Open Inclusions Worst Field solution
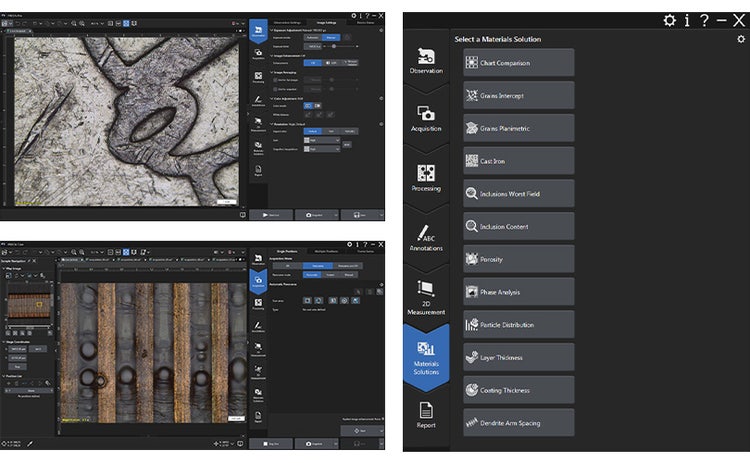The height and width of the screenshot is (463, 750). point(518,193)
